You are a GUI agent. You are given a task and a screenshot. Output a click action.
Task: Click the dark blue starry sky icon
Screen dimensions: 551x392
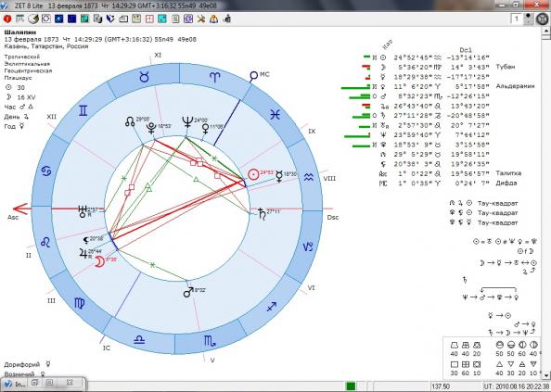tap(71, 19)
